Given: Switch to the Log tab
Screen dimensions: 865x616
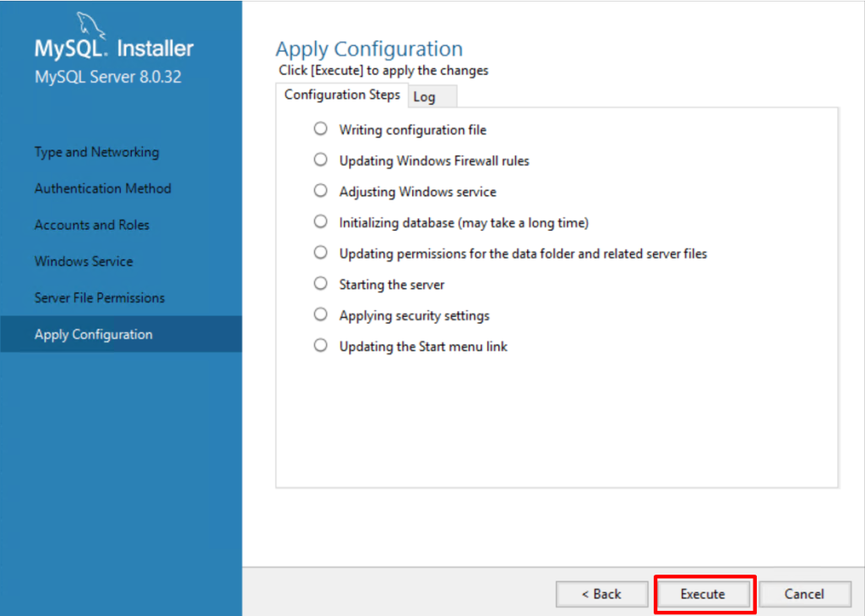Looking at the screenshot, I should point(432,96).
